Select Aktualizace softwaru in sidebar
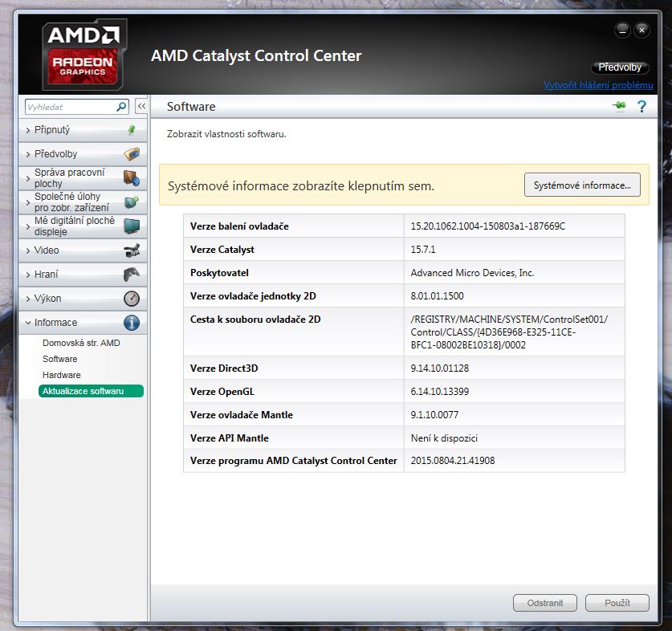This screenshot has height=631, width=672. tap(83, 391)
